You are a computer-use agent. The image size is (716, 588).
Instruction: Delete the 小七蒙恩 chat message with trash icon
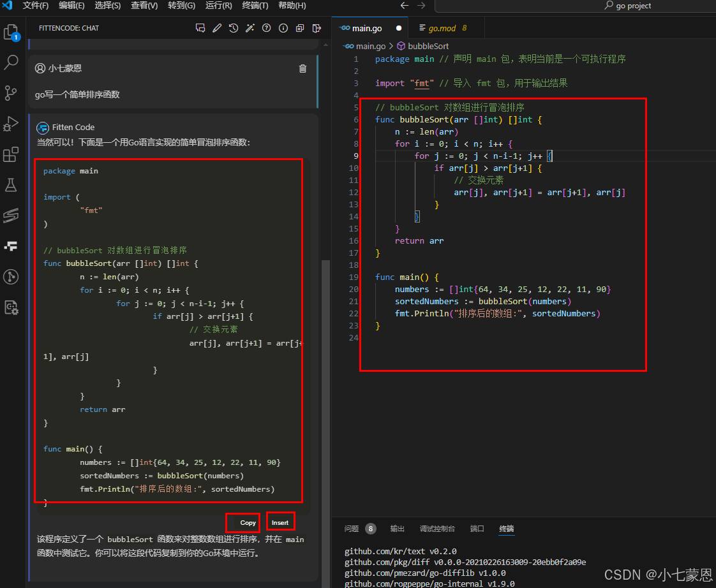(x=302, y=68)
